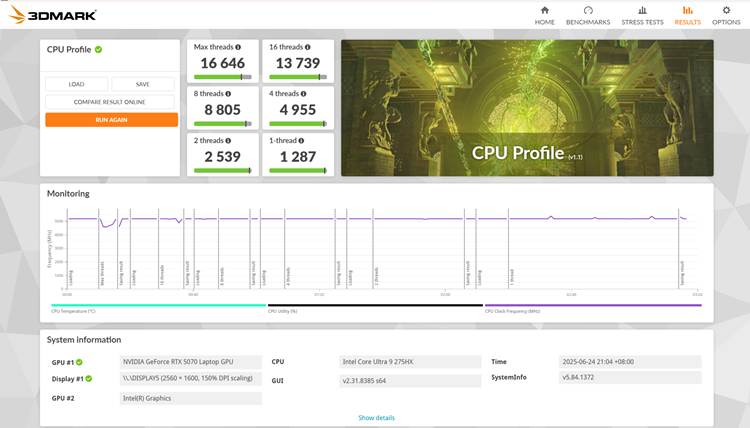Click the System information heading
The width and height of the screenshot is (750, 428).
pos(84,340)
